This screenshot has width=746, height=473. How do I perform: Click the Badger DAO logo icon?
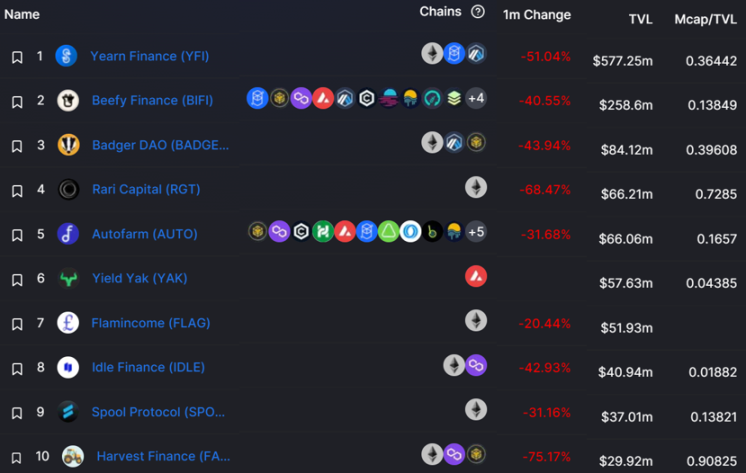tap(68, 145)
